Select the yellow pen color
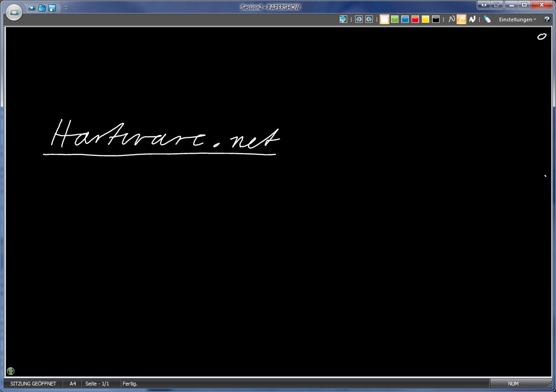556x392 pixels. click(x=426, y=19)
